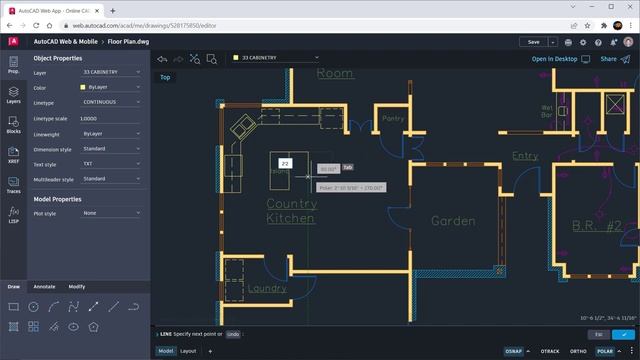Click the AutoCAD logo icon
The width and height of the screenshot is (640, 360).
[13, 41]
